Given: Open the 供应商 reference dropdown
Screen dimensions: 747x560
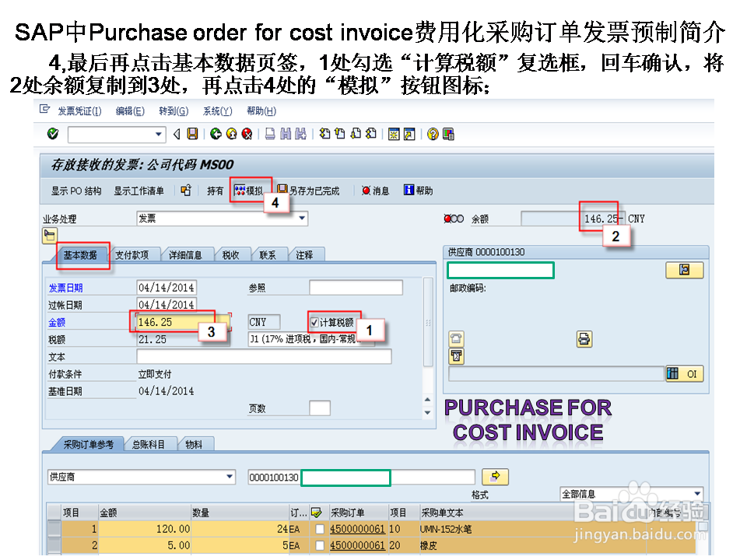Looking at the screenshot, I should [228, 477].
